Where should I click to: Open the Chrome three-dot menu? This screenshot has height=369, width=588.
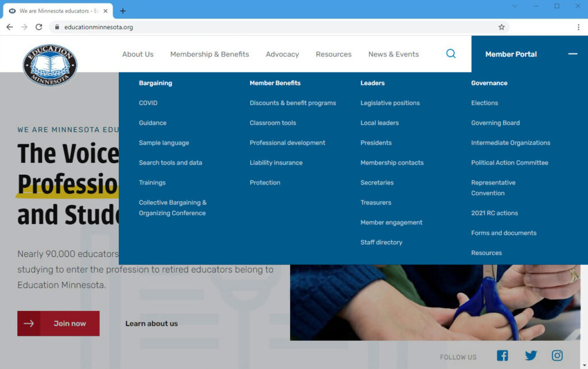click(x=578, y=27)
